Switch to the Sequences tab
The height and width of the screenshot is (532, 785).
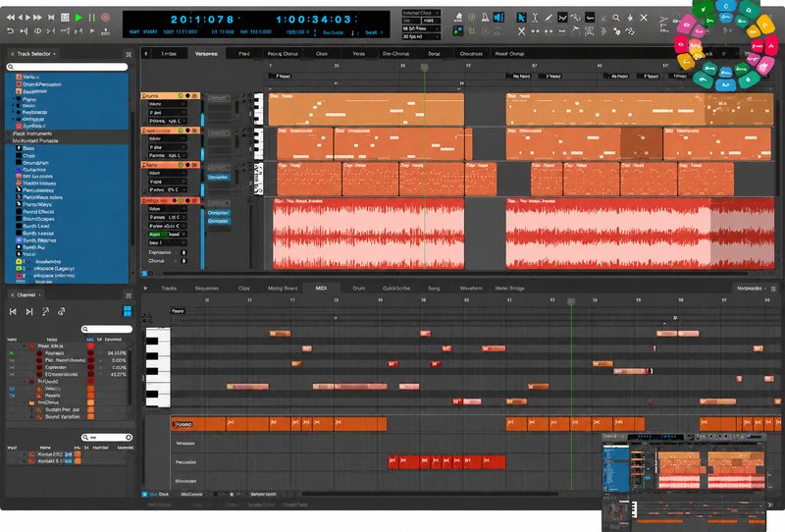click(206, 288)
